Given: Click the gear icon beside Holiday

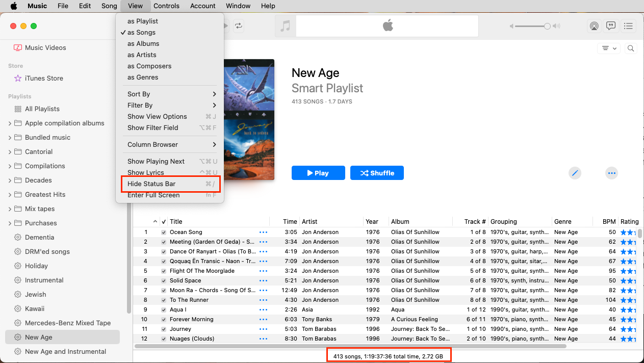Looking at the screenshot, I should (18, 266).
